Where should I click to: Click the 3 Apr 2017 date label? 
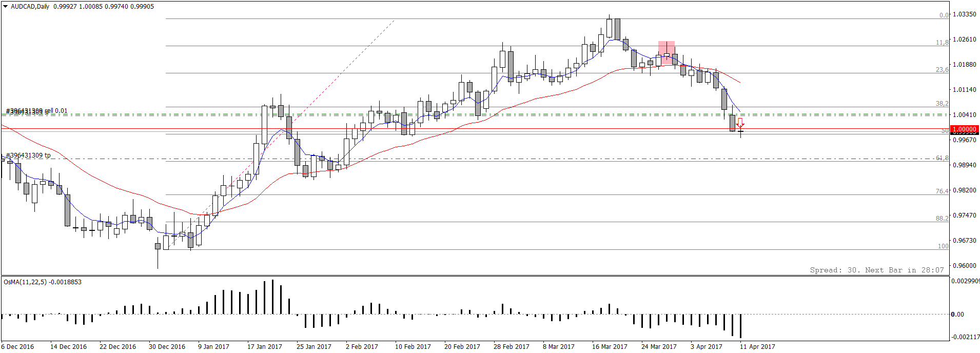pyautogui.click(x=706, y=347)
